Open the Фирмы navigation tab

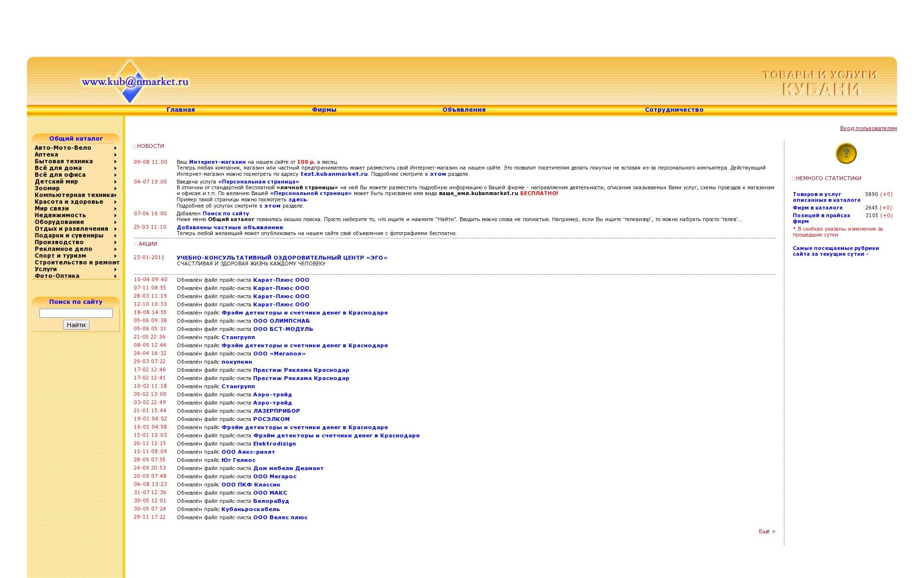[x=324, y=110]
